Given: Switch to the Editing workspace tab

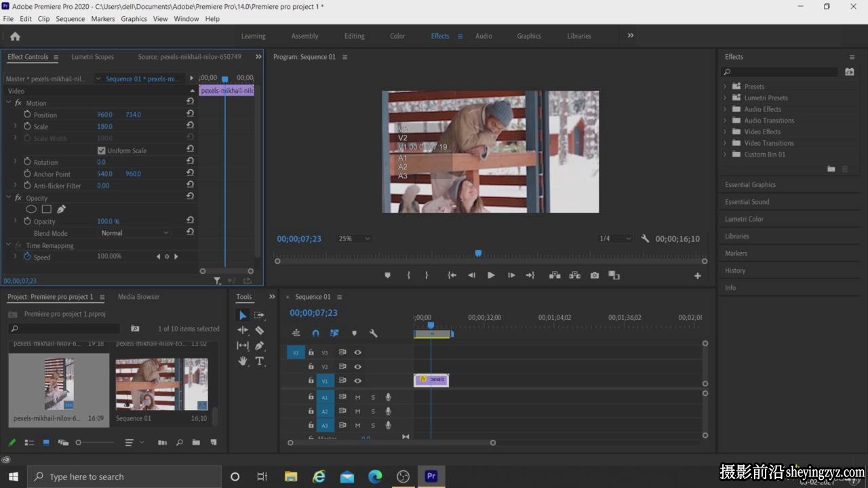Looking at the screenshot, I should (354, 36).
